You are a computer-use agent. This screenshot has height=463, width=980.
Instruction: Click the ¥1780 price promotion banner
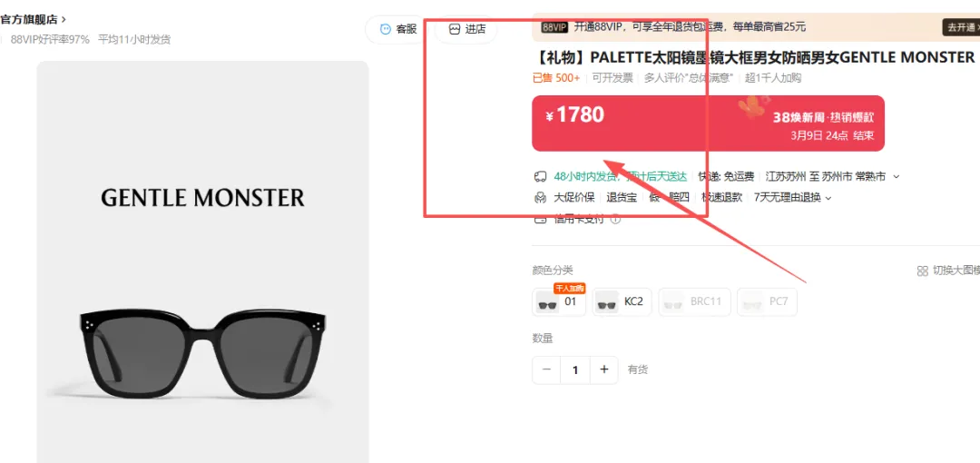pyautogui.click(x=708, y=123)
